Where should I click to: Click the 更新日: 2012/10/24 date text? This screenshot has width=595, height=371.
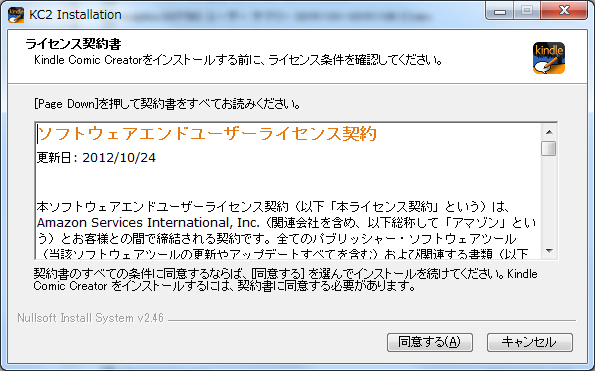96,157
